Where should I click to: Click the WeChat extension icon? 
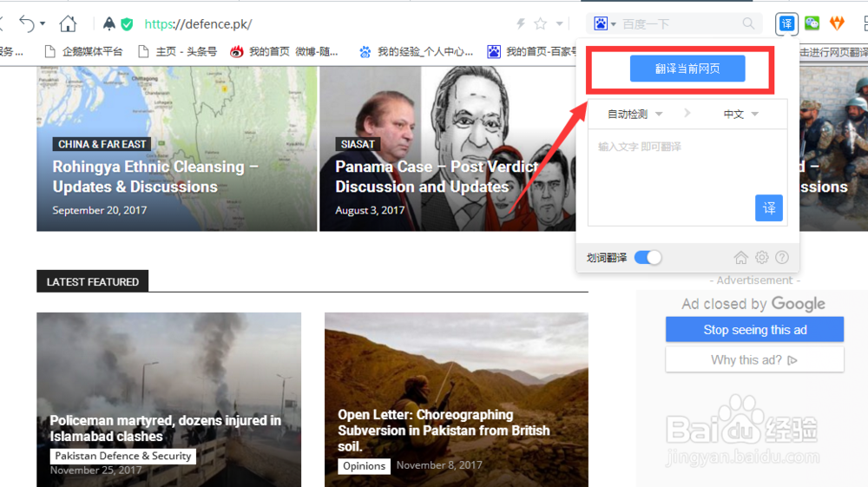point(812,23)
